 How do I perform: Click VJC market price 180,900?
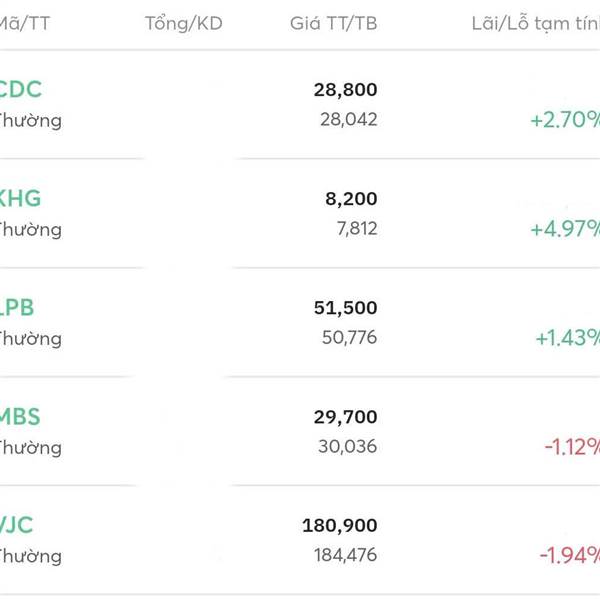(339, 525)
